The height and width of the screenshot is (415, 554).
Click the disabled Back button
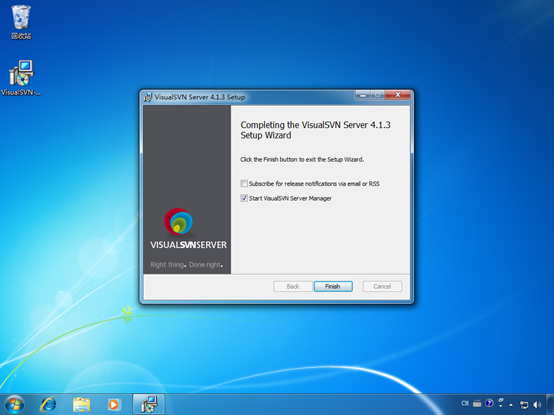click(x=293, y=286)
